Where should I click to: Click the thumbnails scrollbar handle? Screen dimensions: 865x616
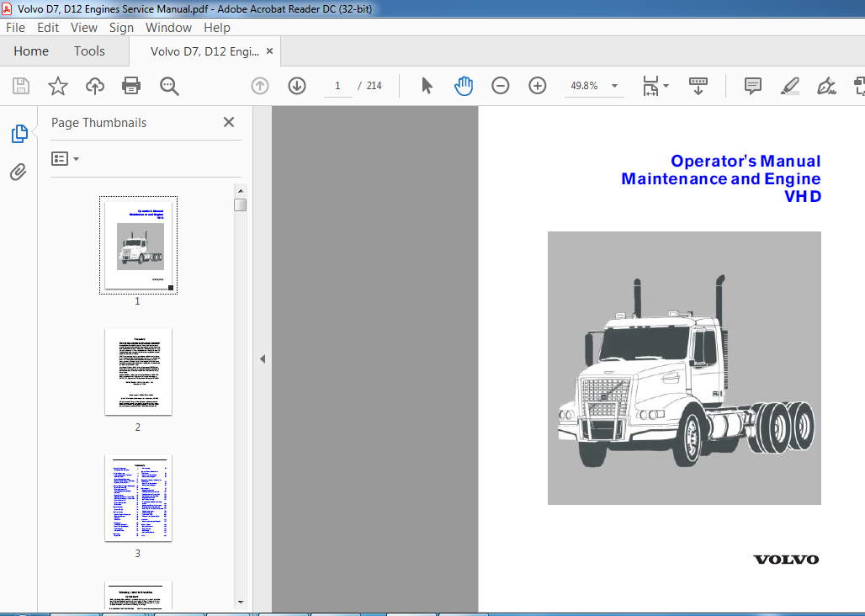(240, 204)
